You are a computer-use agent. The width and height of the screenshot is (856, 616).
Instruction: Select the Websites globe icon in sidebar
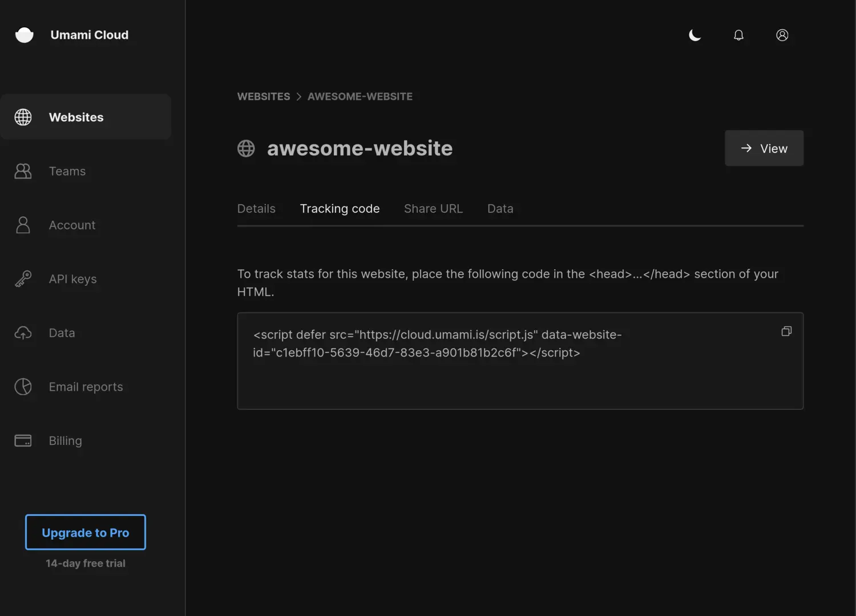coord(23,117)
